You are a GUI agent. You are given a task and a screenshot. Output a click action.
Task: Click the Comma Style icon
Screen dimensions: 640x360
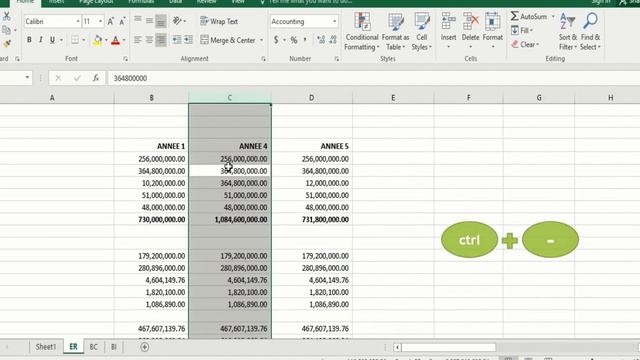(x=305, y=40)
